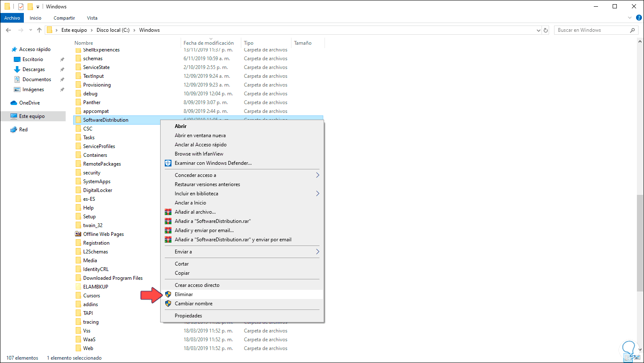Click the shield icon next to Cambiar nombre
The width and height of the screenshot is (644, 363).
(168, 304)
